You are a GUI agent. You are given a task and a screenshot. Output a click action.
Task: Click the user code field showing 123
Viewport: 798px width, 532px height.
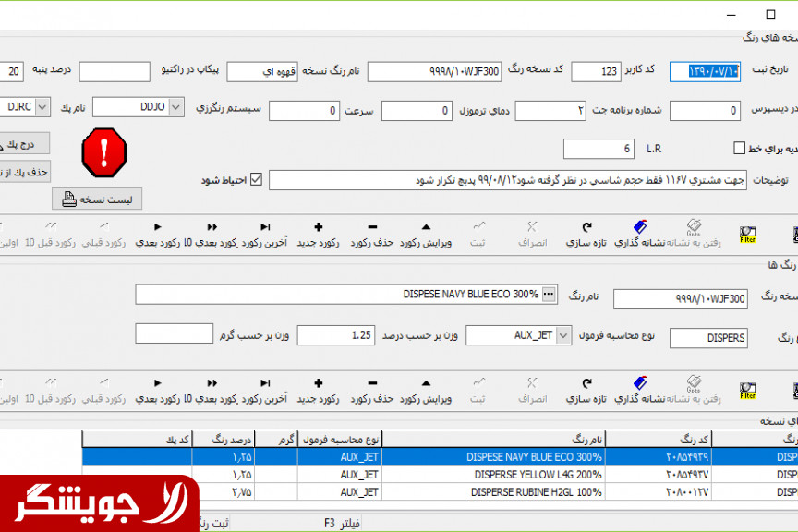[x=596, y=71]
